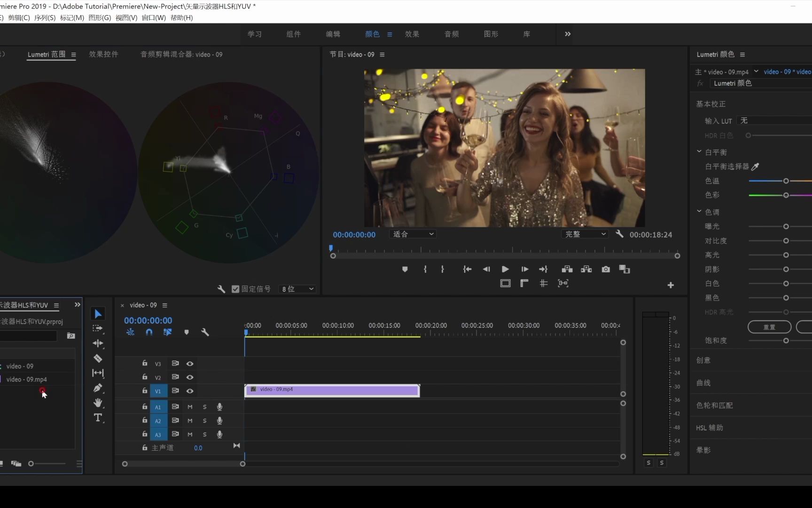This screenshot has width=812, height=508.
Task: Add a marker in program monitor
Action: point(405,270)
